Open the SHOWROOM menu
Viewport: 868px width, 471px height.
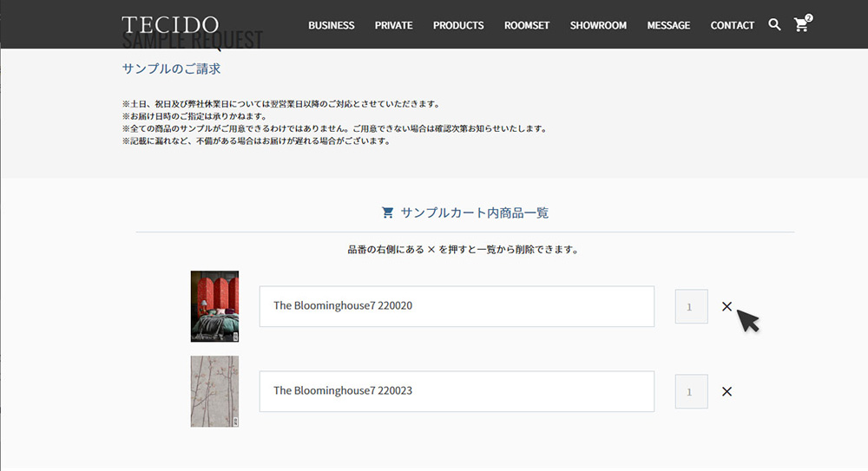[598, 25]
